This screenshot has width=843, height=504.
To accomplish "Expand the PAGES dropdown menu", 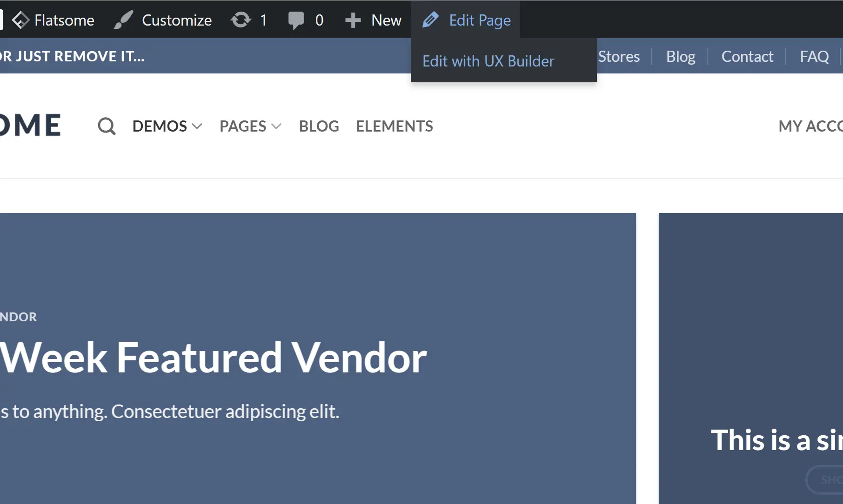I will 250,126.
